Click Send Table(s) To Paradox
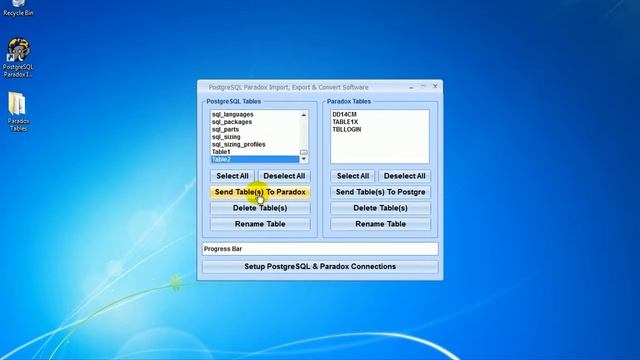The image size is (640, 360). click(260, 192)
